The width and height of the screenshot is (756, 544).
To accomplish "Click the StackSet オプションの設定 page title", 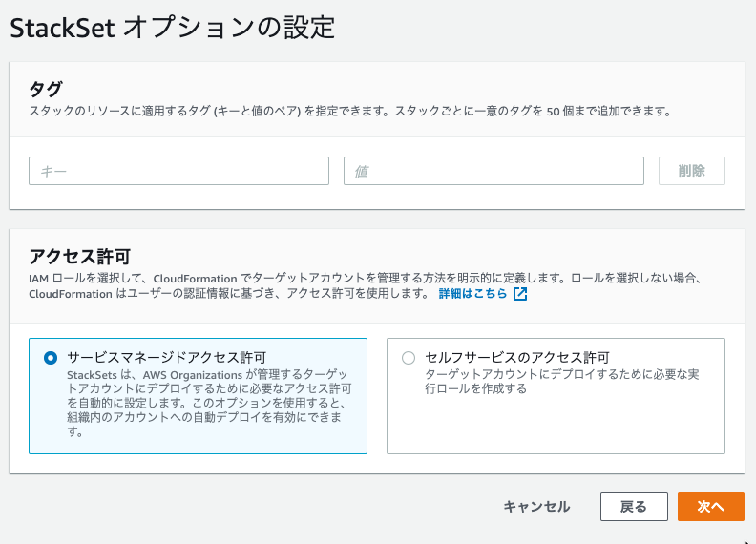I will 173,28.
